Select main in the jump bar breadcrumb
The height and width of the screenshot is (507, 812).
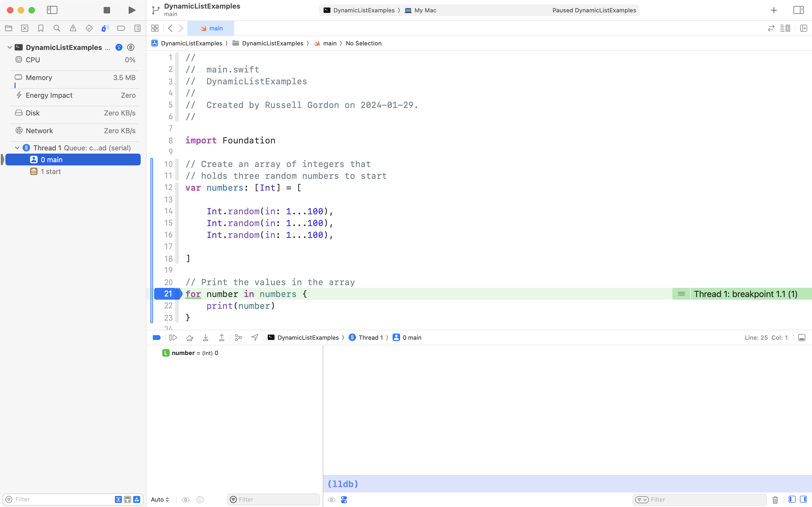(330, 43)
